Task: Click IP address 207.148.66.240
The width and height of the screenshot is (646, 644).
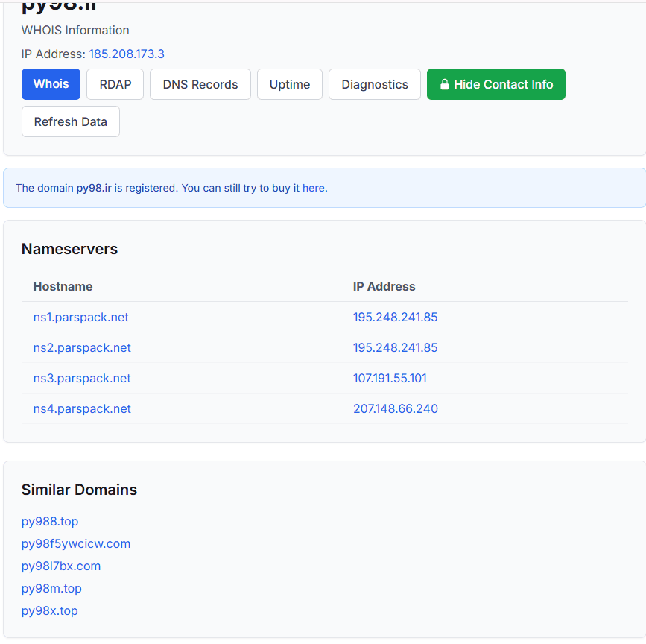Action: 396,408
